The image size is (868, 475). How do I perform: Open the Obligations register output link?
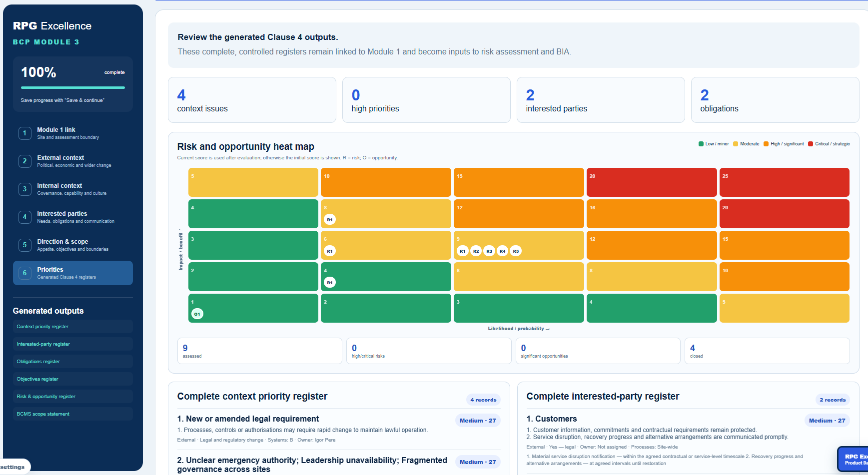73,361
